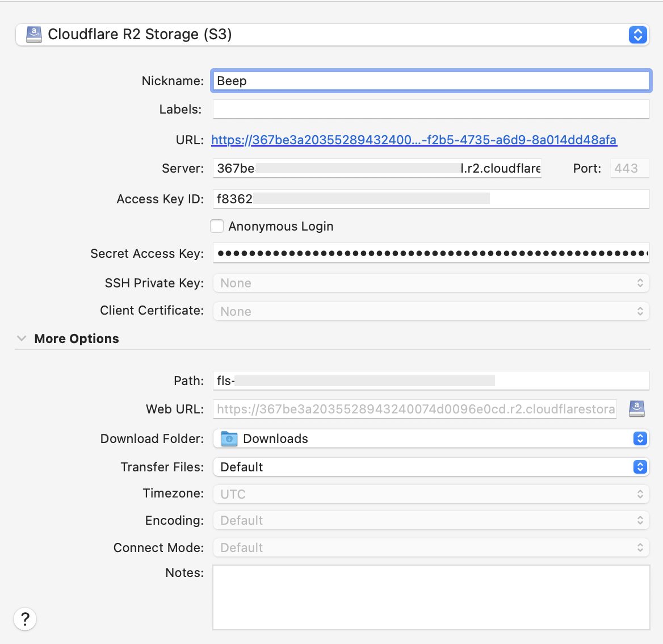Click the Path field starting with fls-
Viewport: 663px width, 644px height.
click(x=431, y=380)
